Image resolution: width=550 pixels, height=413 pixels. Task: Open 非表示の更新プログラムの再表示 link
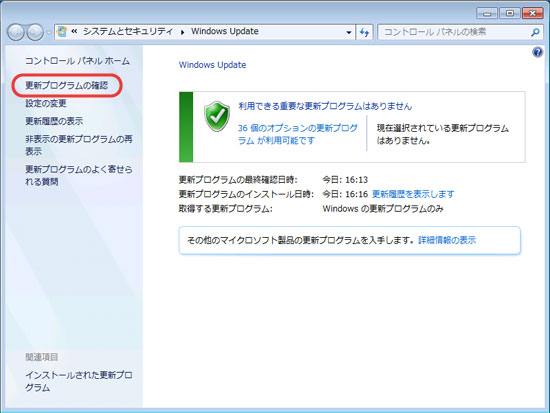[x=79, y=145]
